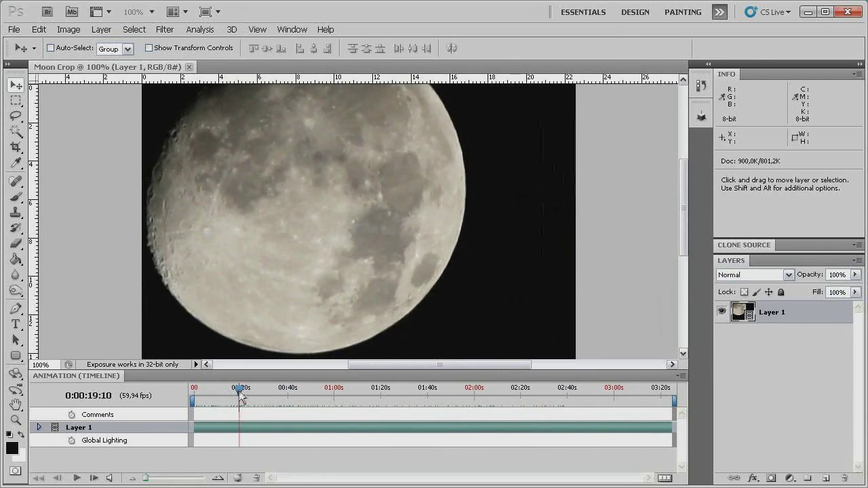Create a new group folder icon
Image resolution: width=868 pixels, height=488 pixels.
click(x=808, y=478)
